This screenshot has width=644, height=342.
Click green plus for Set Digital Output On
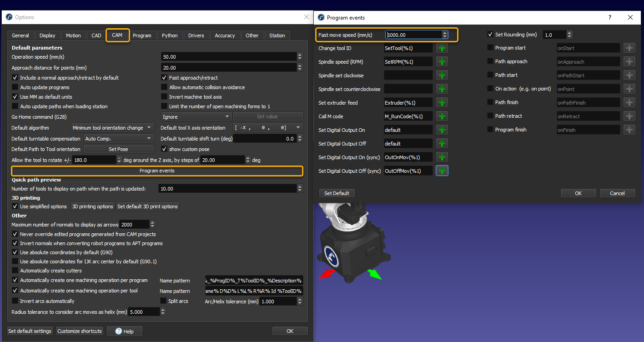[442, 130]
